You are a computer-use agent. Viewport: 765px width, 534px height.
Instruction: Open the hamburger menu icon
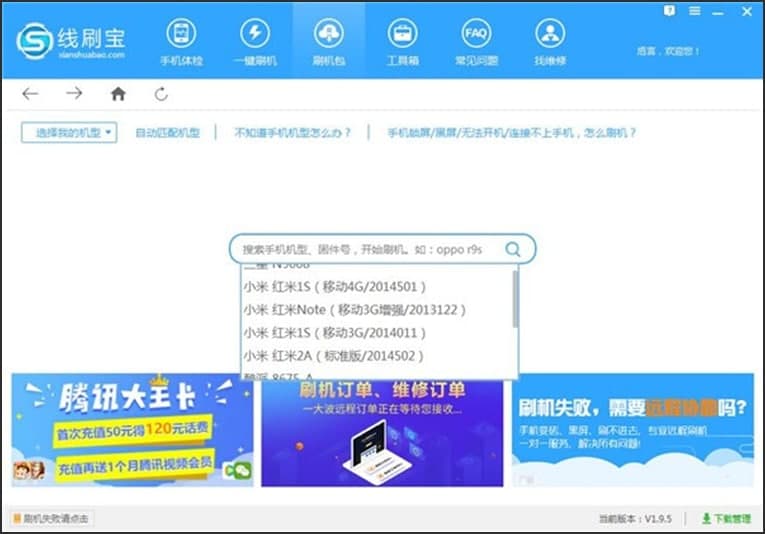[x=695, y=11]
